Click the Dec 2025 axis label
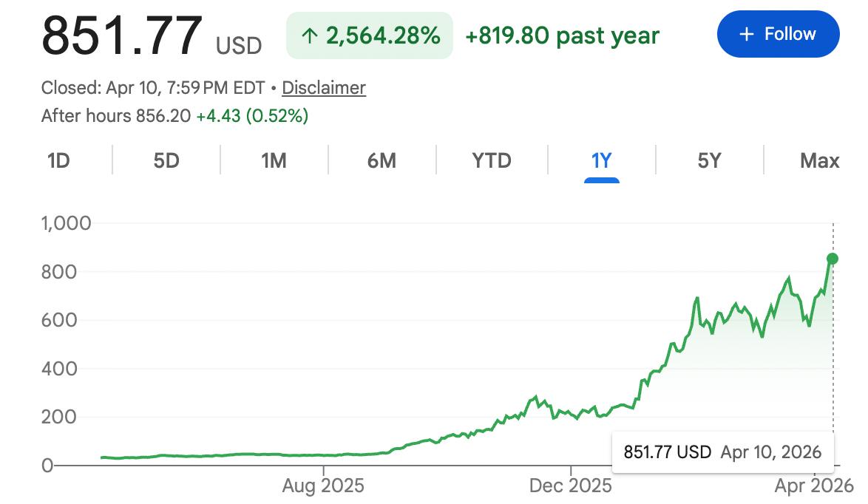Image resolution: width=868 pixels, height=504 pixels. pos(571,486)
